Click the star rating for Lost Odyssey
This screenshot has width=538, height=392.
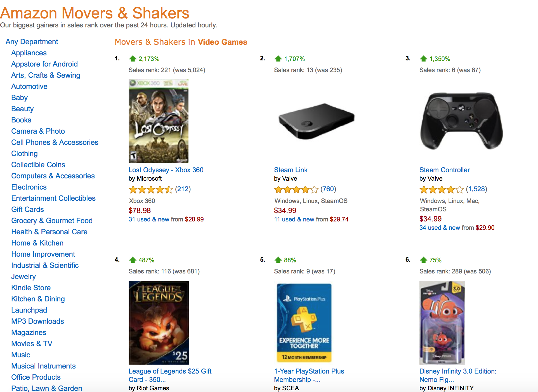[x=151, y=190]
